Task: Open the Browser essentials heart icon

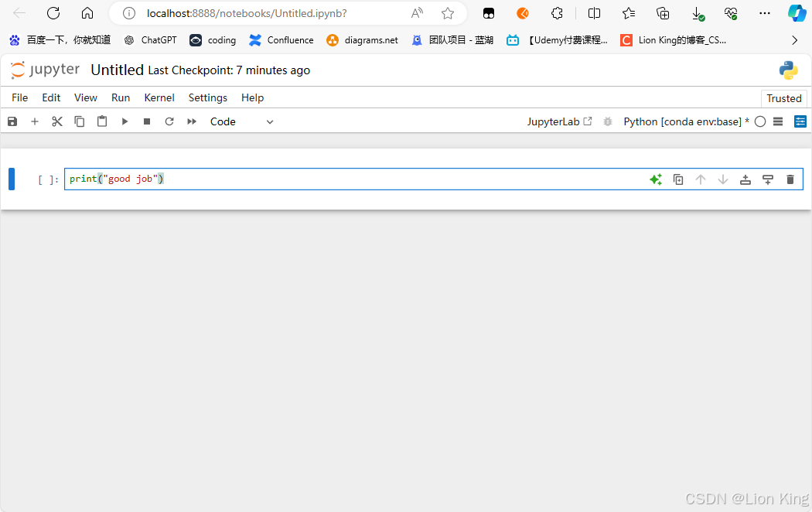Action: pyautogui.click(x=731, y=13)
